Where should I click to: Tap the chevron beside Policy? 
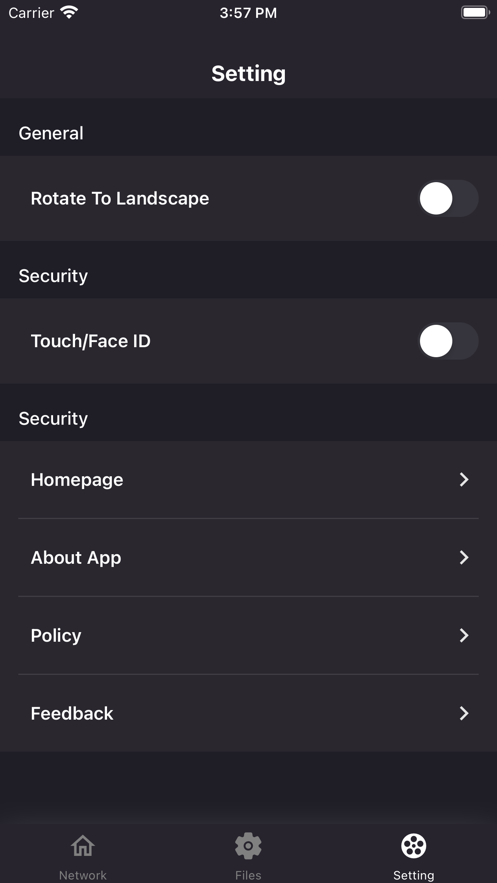tap(464, 635)
